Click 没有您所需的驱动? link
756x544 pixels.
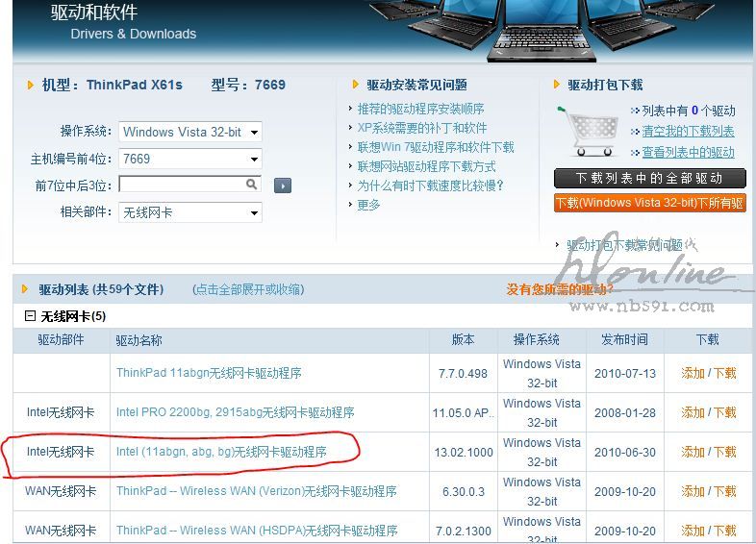[x=560, y=289]
